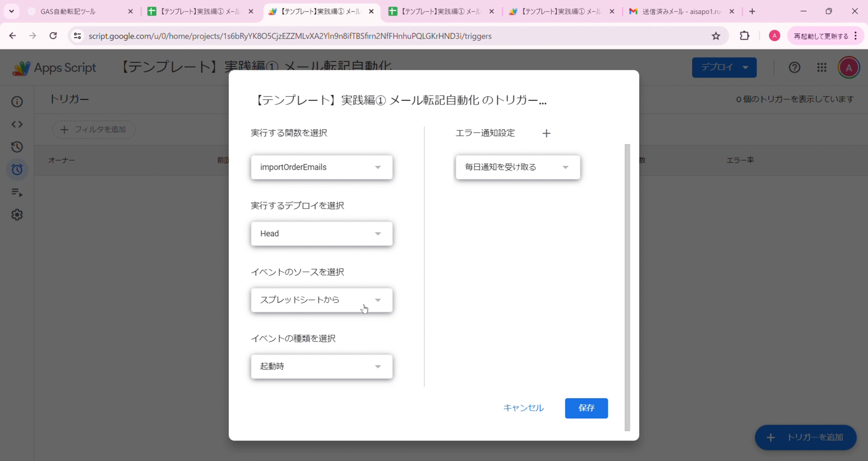Open the Project Settings gear
The width and height of the screenshot is (868, 461).
coord(17,215)
